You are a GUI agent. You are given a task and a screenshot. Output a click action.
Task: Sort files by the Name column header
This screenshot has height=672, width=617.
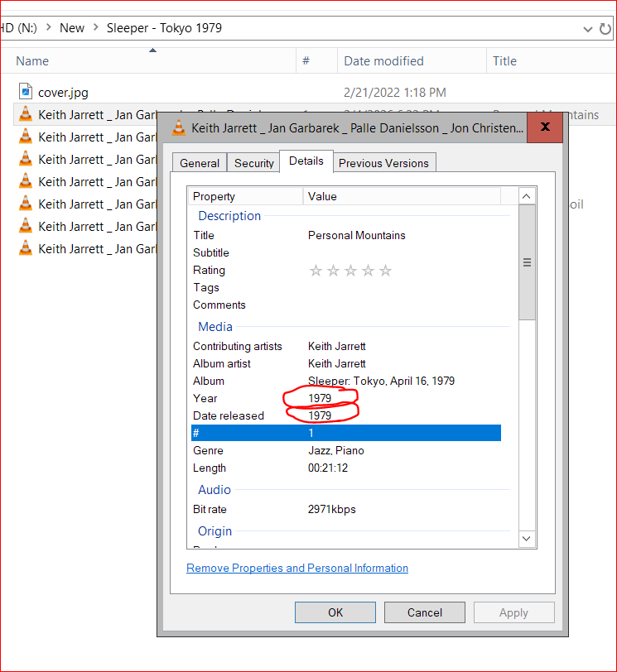click(x=148, y=61)
